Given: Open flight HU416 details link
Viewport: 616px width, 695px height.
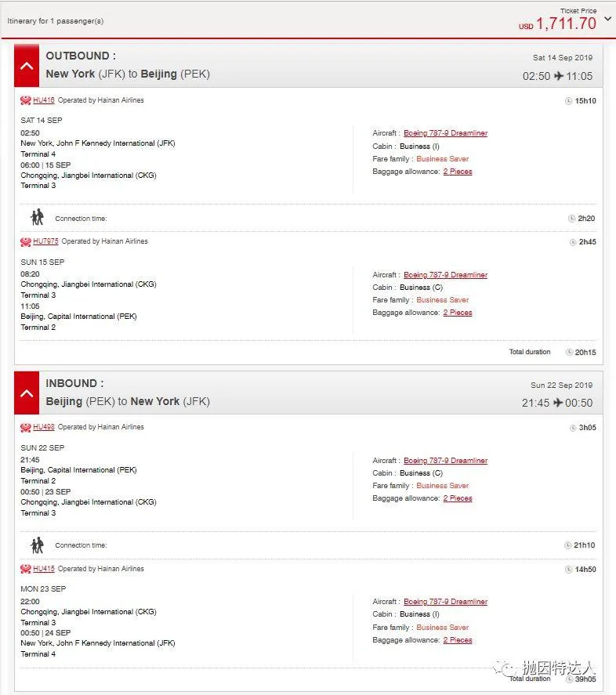Looking at the screenshot, I should coord(43,100).
